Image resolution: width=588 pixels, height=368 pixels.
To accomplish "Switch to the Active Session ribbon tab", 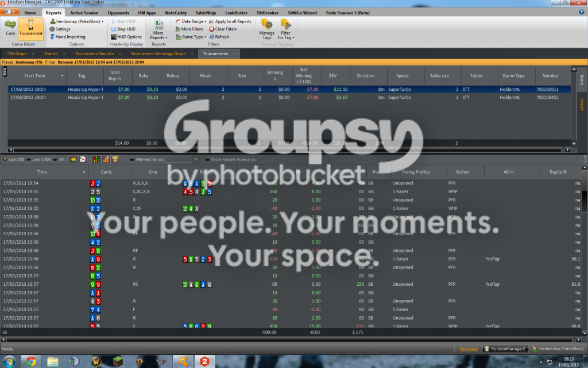I will pos(84,13).
